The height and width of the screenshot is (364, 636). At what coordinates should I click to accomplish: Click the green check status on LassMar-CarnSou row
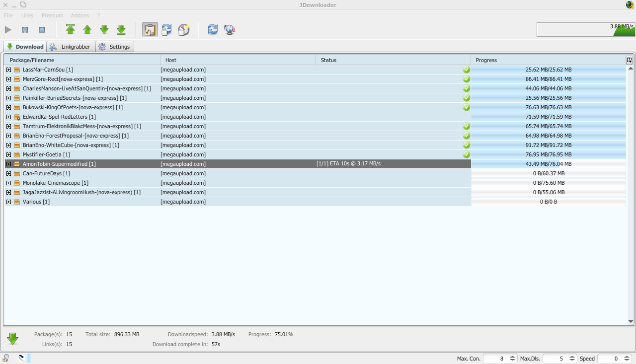[467, 70]
